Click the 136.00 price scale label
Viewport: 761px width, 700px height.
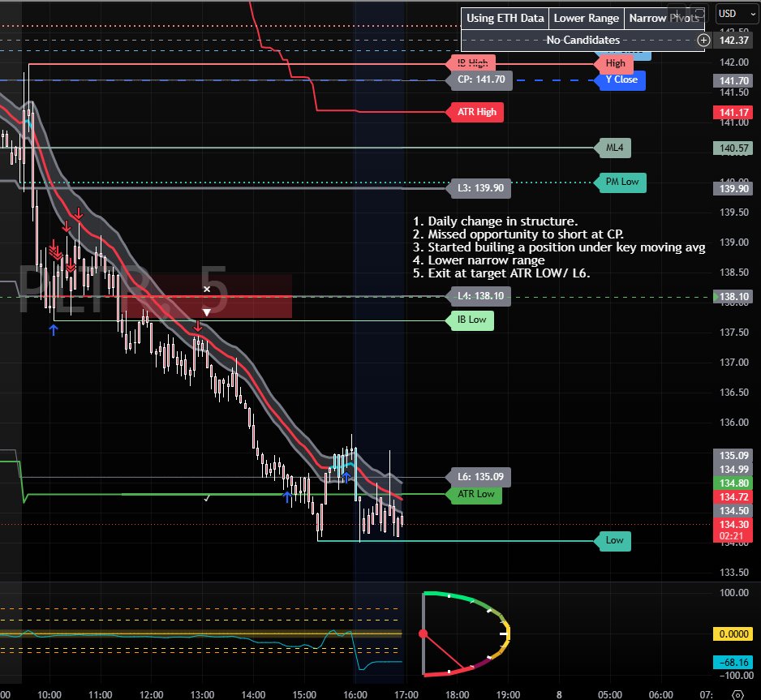[733, 423]
